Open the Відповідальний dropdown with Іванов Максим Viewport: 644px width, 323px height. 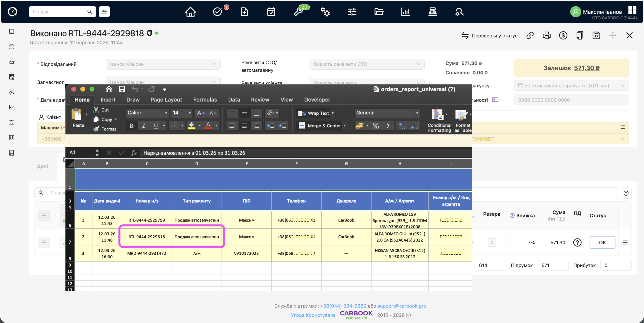[x=163, y=64]
